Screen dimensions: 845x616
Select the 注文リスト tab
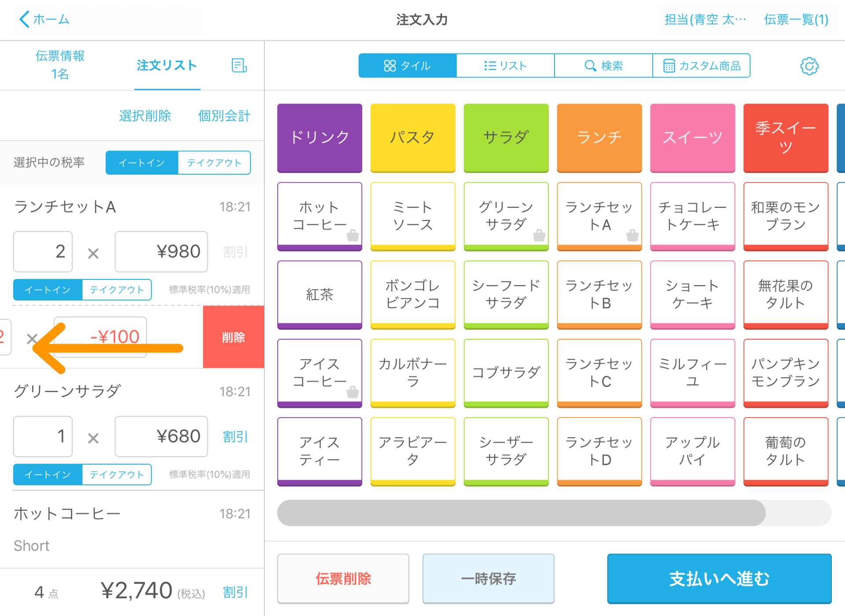tap(167, 65)
